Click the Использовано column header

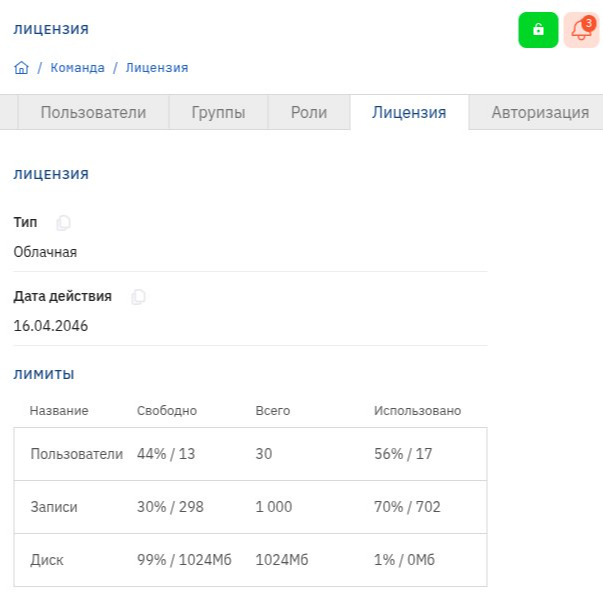coord(417,410)
